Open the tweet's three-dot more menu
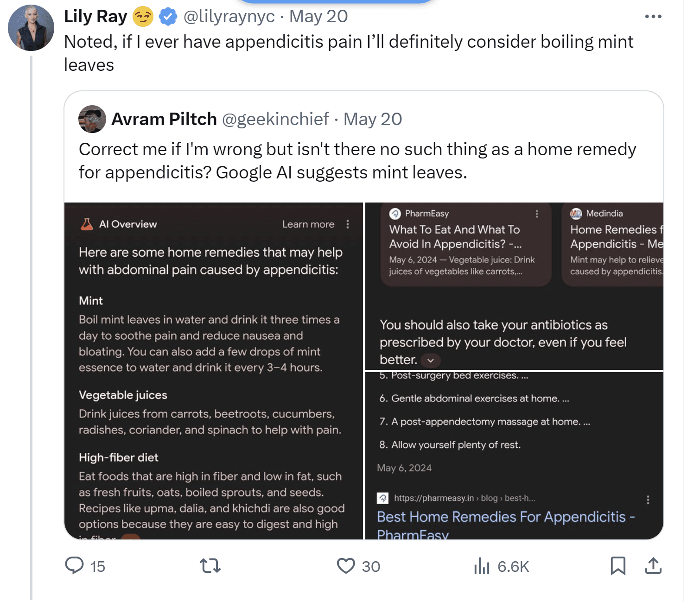This screenshot has height=602, width=700. (x=653, y=17)
